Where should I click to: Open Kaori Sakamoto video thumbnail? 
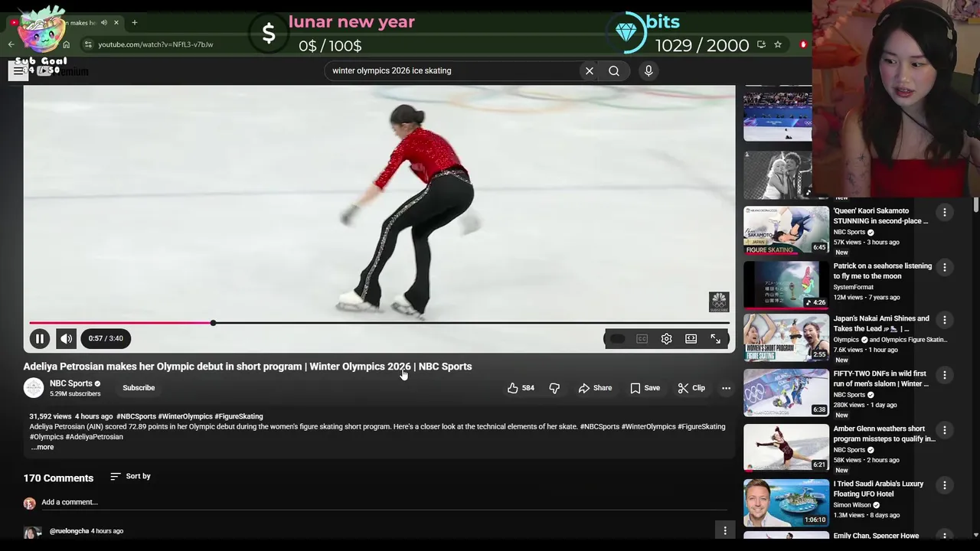click(x=786, y=230)
